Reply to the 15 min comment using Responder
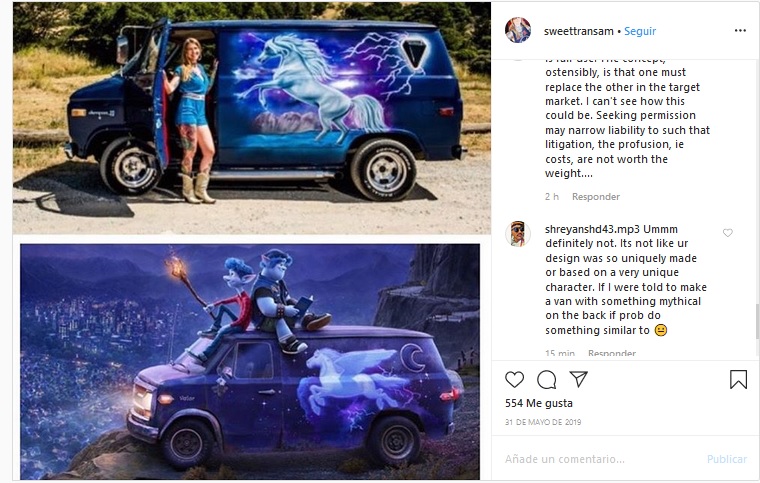 612,353
